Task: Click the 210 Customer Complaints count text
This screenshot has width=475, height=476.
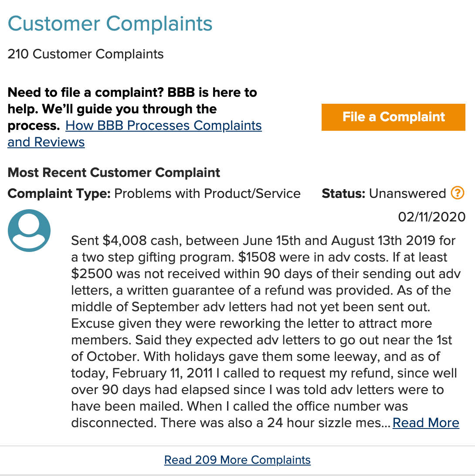Action: coord(85,54)
